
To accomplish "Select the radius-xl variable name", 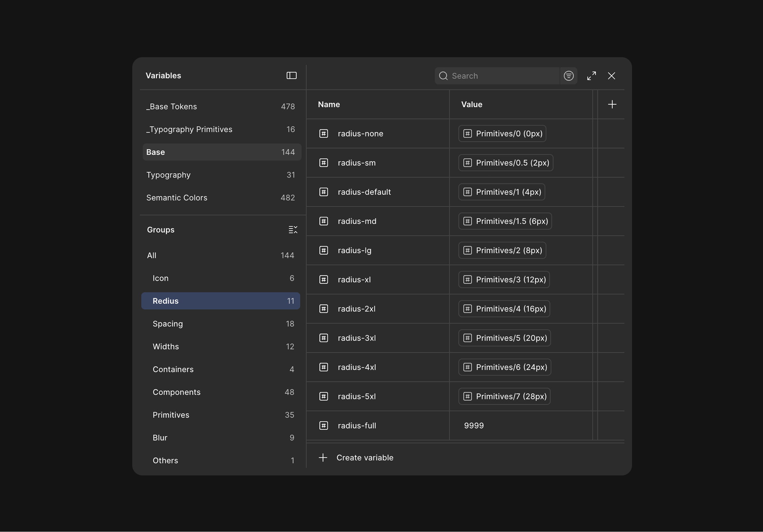I will [354, 280].
